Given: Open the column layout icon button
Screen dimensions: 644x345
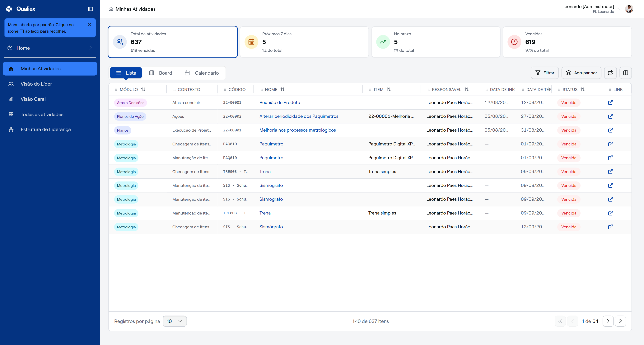Looking at the screenshot, I should 626,73.
